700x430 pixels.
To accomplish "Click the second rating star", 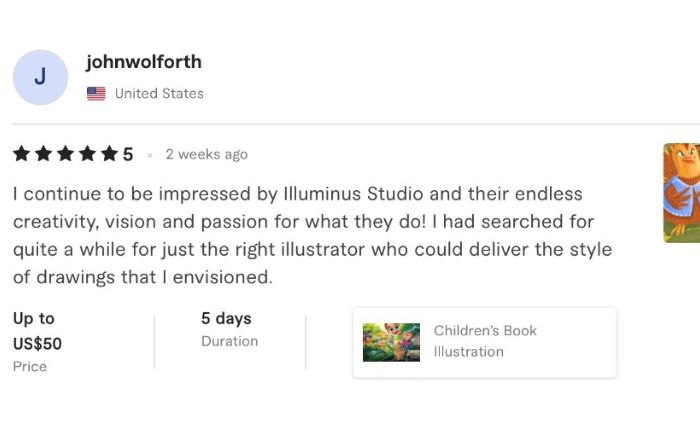I will (43, 154).
